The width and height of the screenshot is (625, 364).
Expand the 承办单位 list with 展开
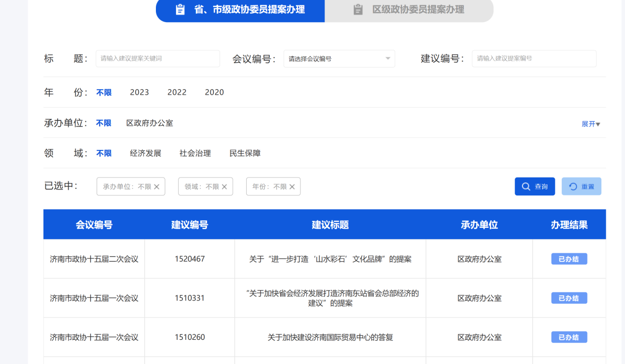click(591, 124)
